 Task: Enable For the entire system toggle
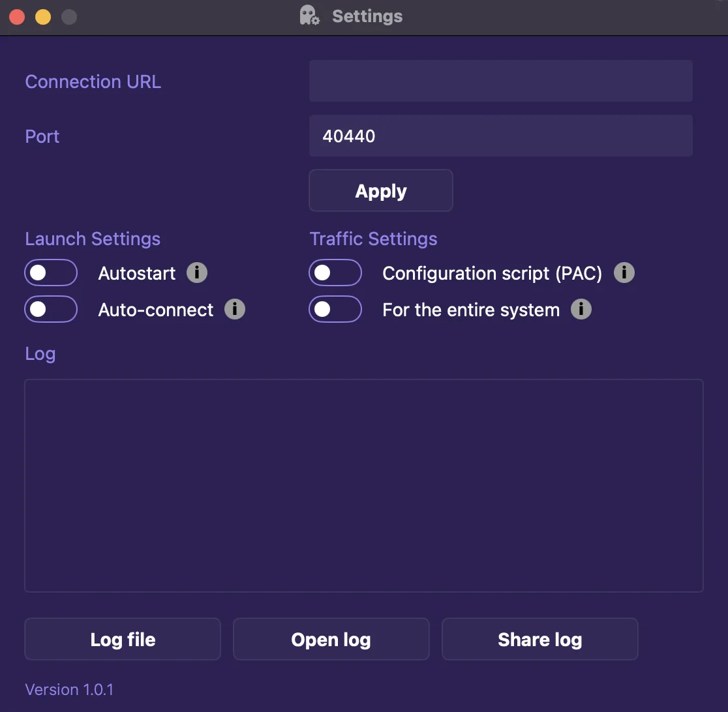pos(335,309)
